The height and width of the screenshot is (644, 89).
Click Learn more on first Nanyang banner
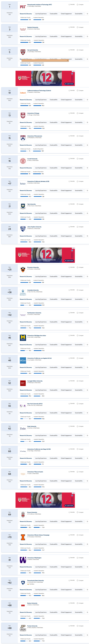[x=69, y=84]
